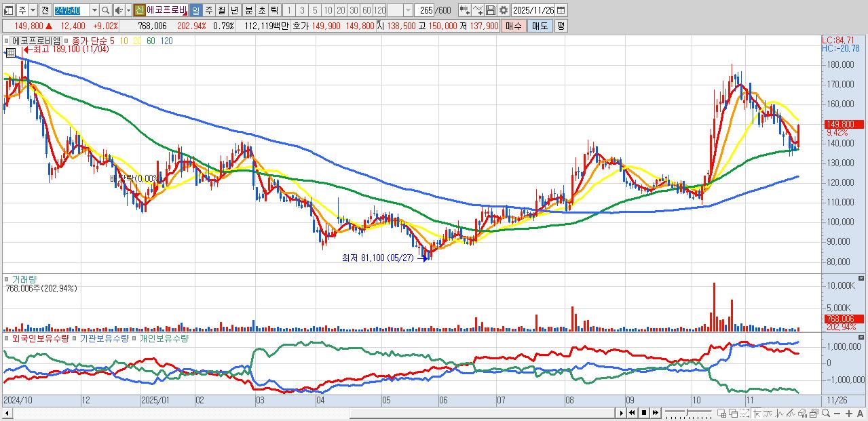Click the 신 badge next to stock name
The image size is (868, 421).
138,10
